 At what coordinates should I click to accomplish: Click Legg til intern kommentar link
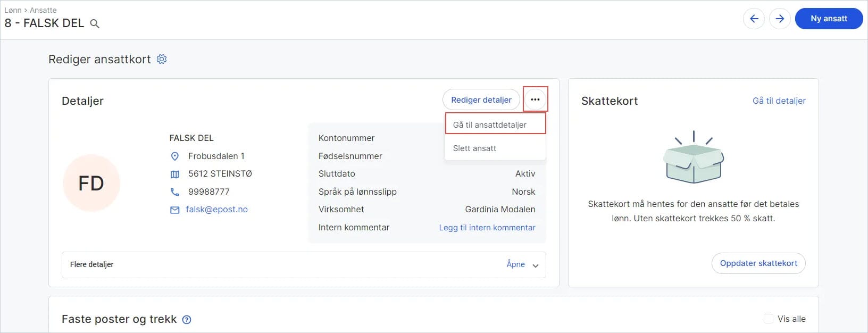[x=487, y=227]
